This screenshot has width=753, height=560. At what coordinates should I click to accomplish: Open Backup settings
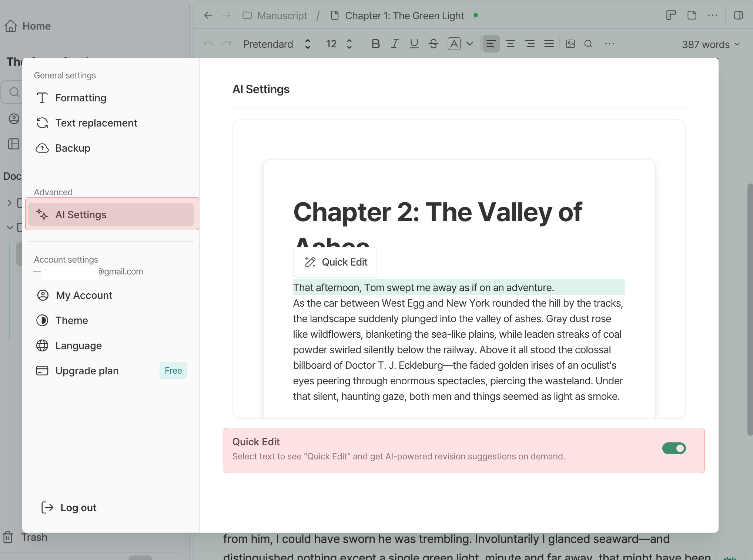111,148
